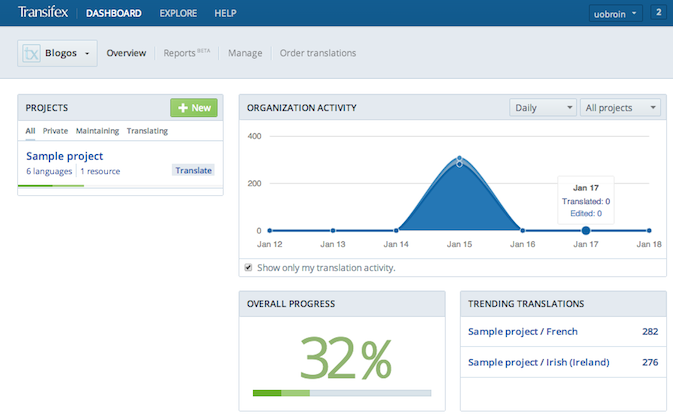
Task: Go to the Explore menu
Action: 178,14
